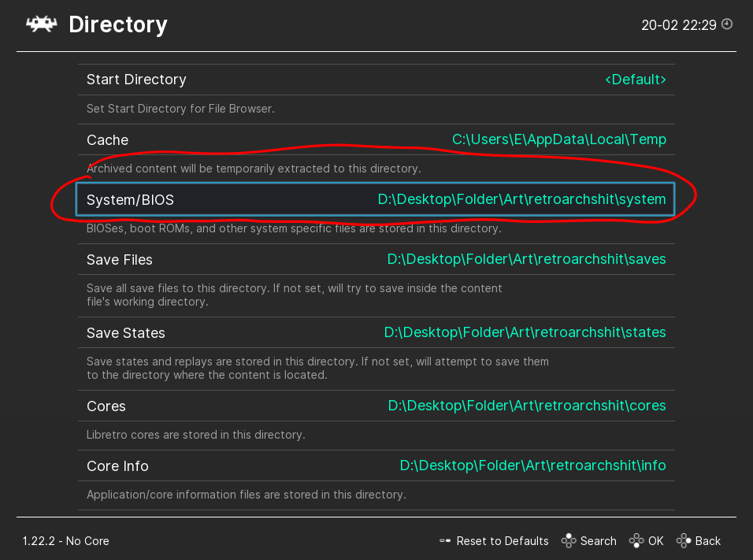Click the Cache path C:\Users\E\AppData\Local\Temp
Image resolution: width=753 pixels, height=560 pixels.
tap(559, 140)
